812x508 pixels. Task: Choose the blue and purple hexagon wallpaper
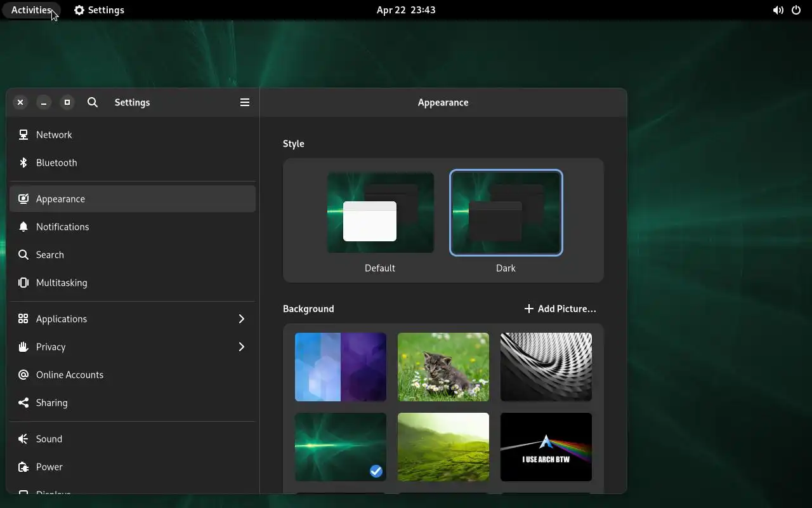341,367
